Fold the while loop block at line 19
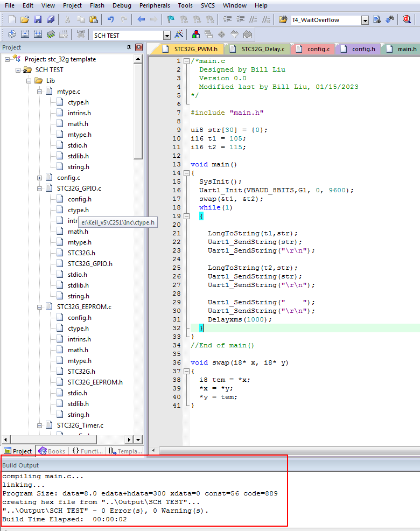The height and width of the screenshot is (531, 420). tap(186, 216)
